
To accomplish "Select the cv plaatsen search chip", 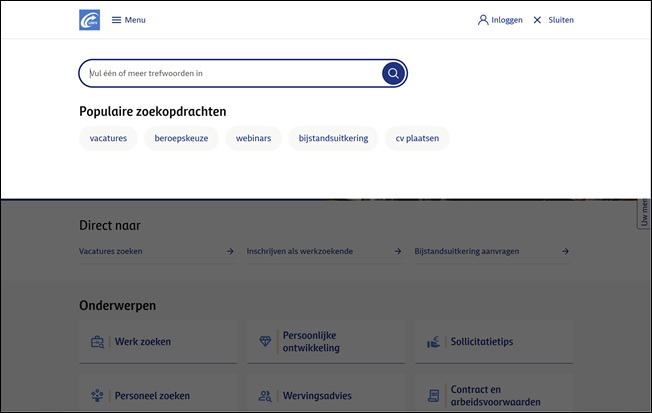I will 417,138.
